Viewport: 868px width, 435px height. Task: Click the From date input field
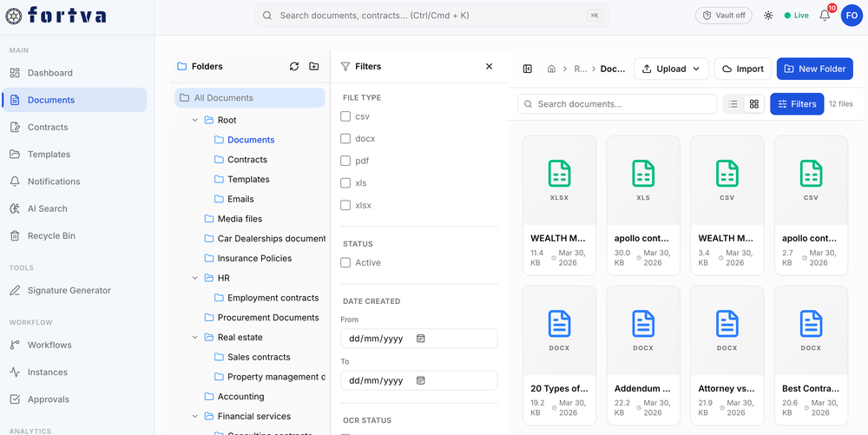coord(419,338)
